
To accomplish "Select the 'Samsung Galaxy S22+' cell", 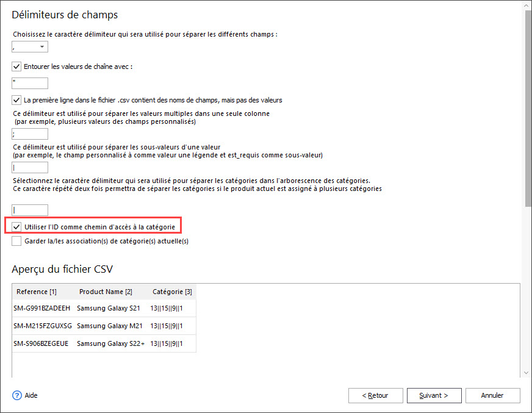I will pyautogui.click(x=110, y=343).
